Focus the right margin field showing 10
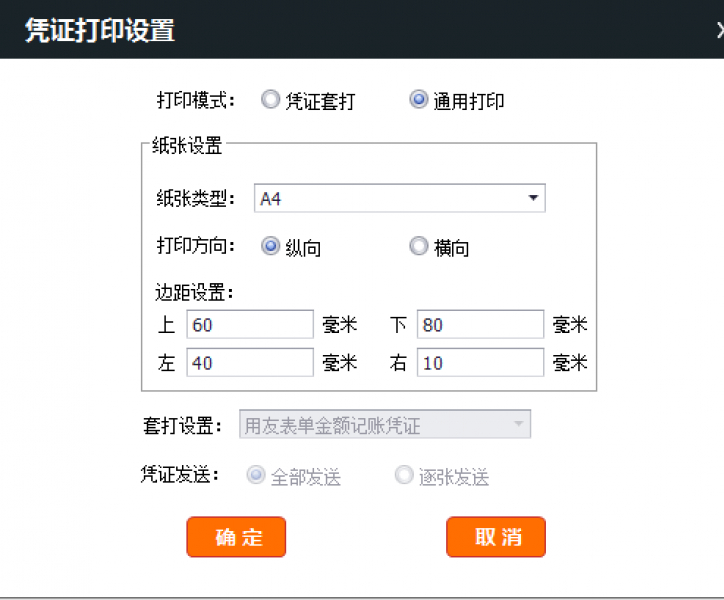Viewport: 724px width, 600px height. (480, 363)
